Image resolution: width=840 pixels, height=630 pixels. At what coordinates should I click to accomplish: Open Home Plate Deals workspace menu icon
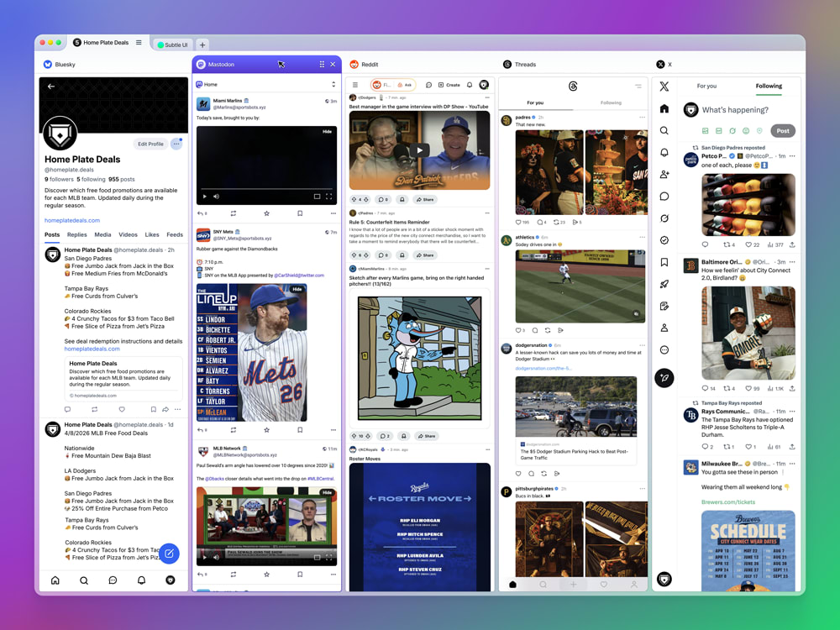click(x=139, y=42)
